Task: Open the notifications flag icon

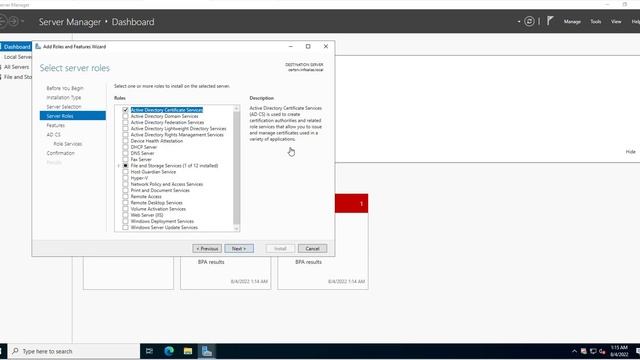Action: pos(550,21)
